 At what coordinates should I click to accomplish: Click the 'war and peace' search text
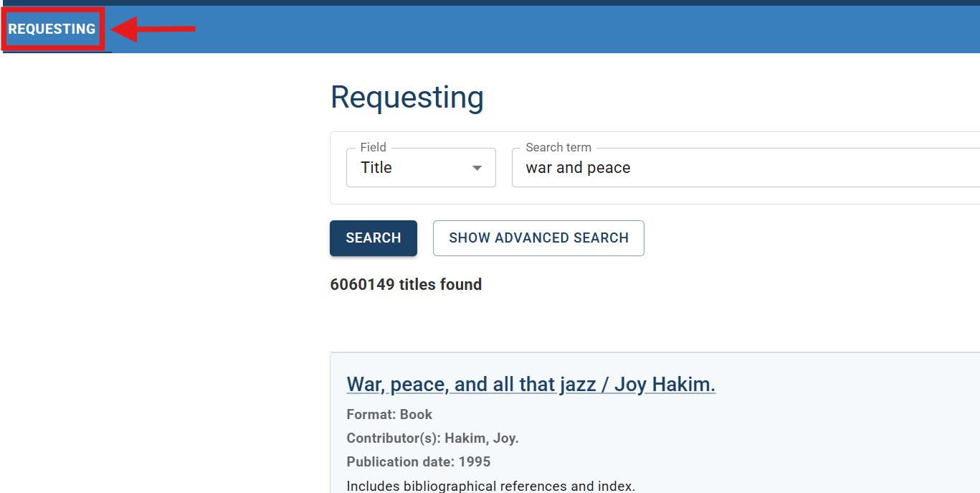(x=578, y=168)
